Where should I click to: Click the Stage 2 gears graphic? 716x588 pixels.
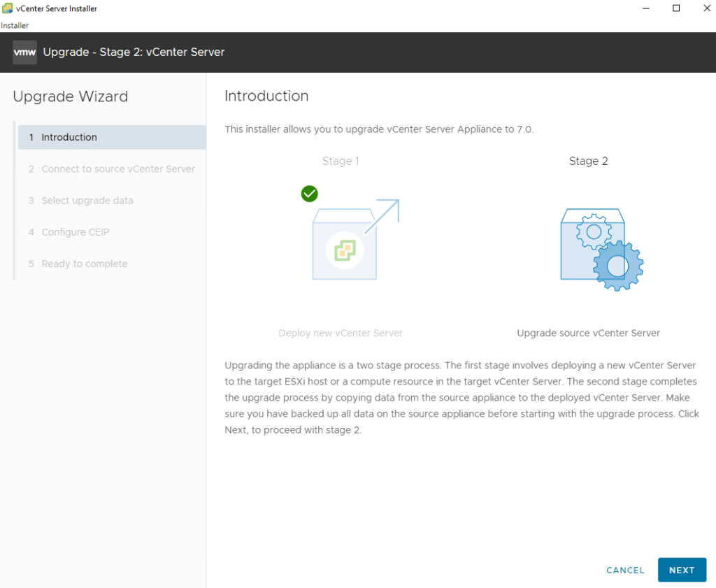[x=601, y=248]
